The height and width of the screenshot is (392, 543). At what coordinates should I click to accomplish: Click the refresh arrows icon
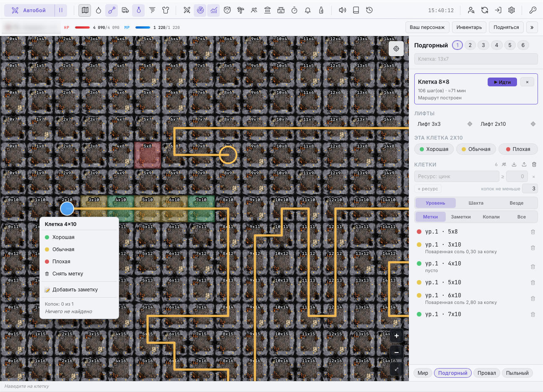pos(485,10)
